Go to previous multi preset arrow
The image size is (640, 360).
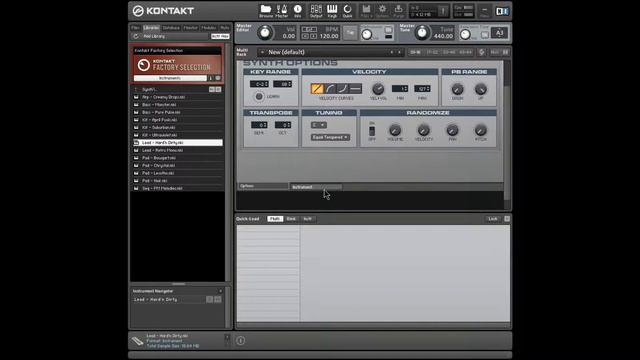point(391,52)
